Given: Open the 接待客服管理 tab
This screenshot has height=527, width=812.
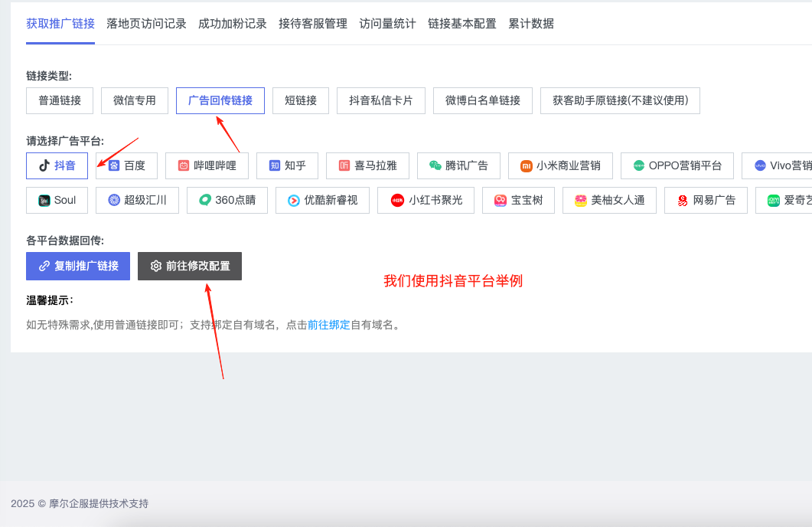Looking at the screenshot, I should coord(313,23).
